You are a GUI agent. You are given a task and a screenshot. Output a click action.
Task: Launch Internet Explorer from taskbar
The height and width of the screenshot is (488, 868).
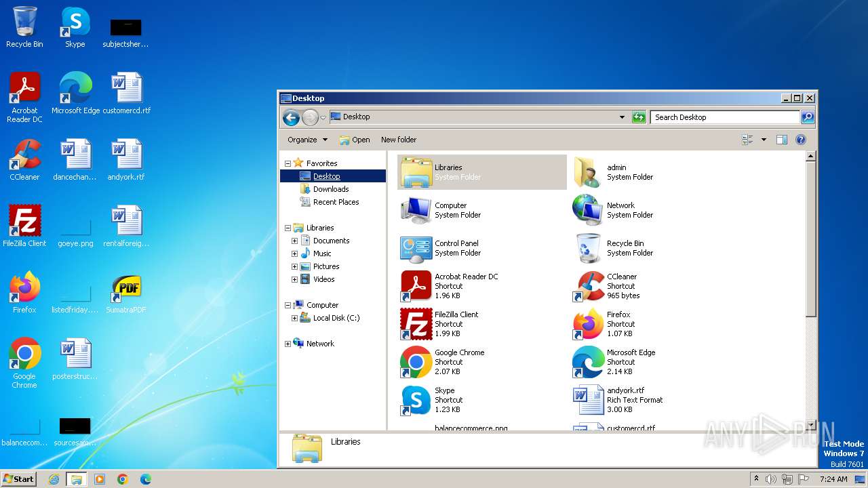(x=54, y=479)
